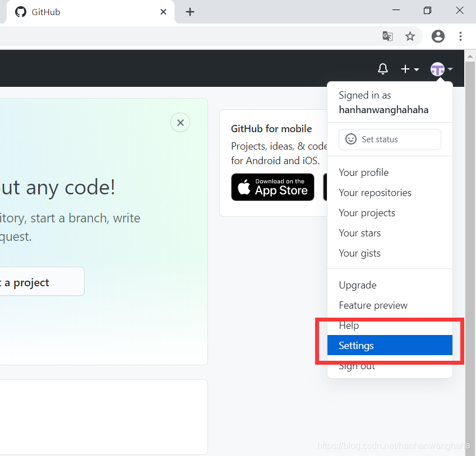This screenshot has width=476, height=456.
Task: Click the Set status input field
Action: click(x=390, y=139)
